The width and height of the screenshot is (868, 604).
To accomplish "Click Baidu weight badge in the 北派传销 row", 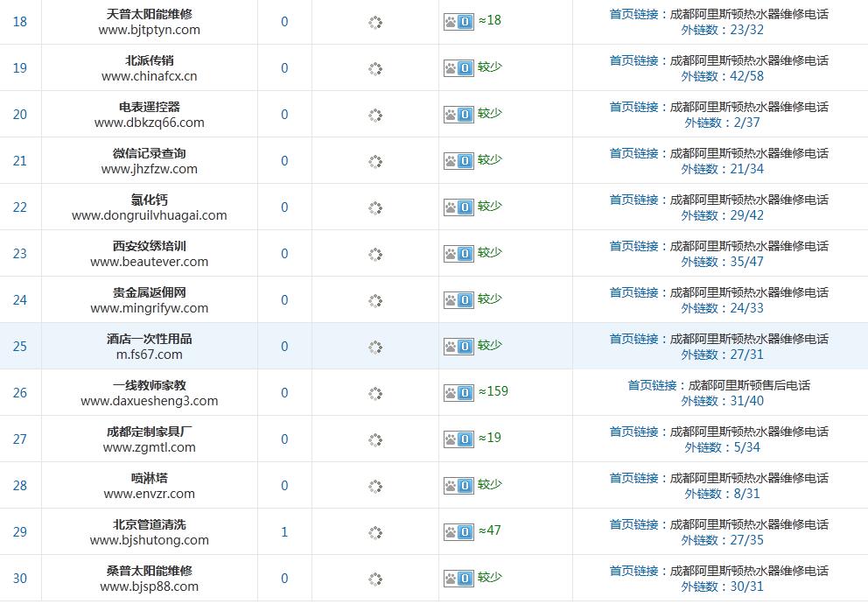I will (x=458, y=68).
